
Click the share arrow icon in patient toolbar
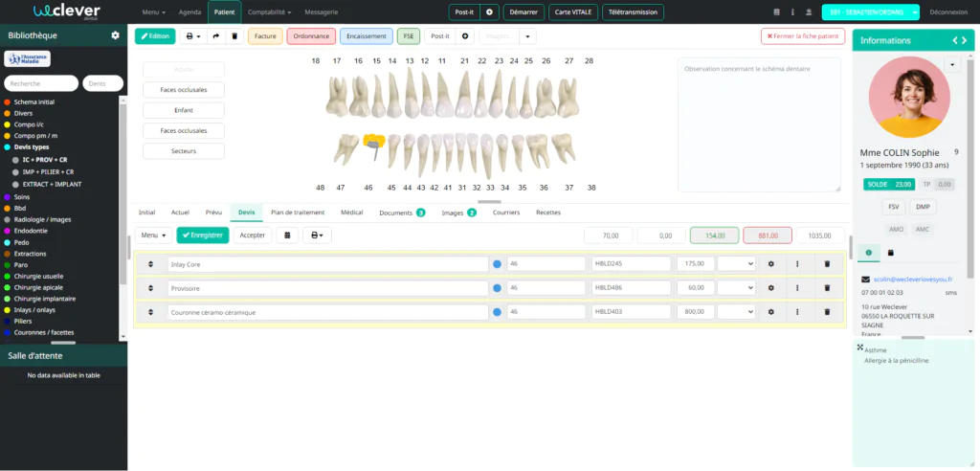click(215, 36)
